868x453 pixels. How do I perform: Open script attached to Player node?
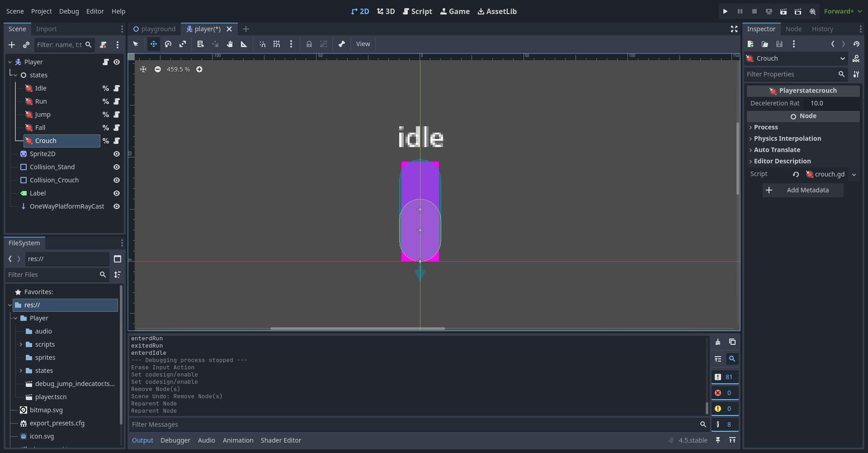[x=105, y=62]
